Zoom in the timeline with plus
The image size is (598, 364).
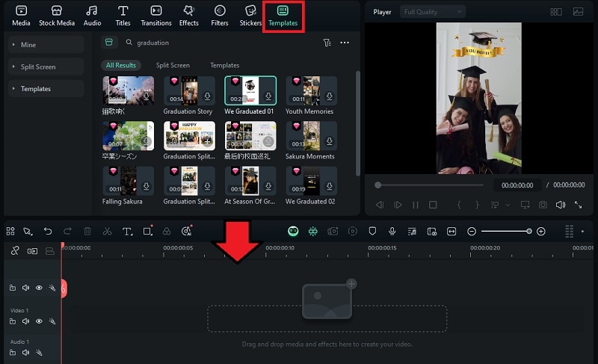coord(540,232)
